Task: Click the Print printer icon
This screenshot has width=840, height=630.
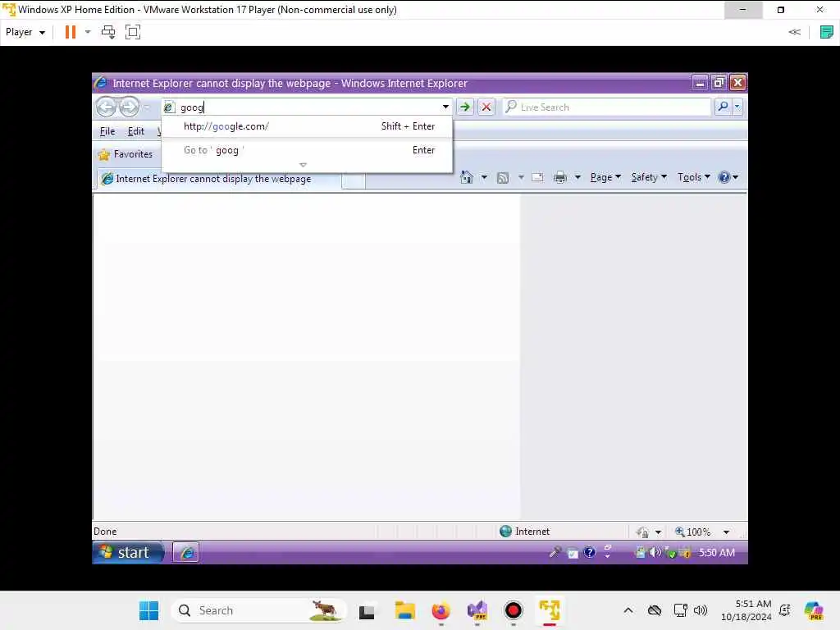Action: pyautogui.click(x=560, y=177)
